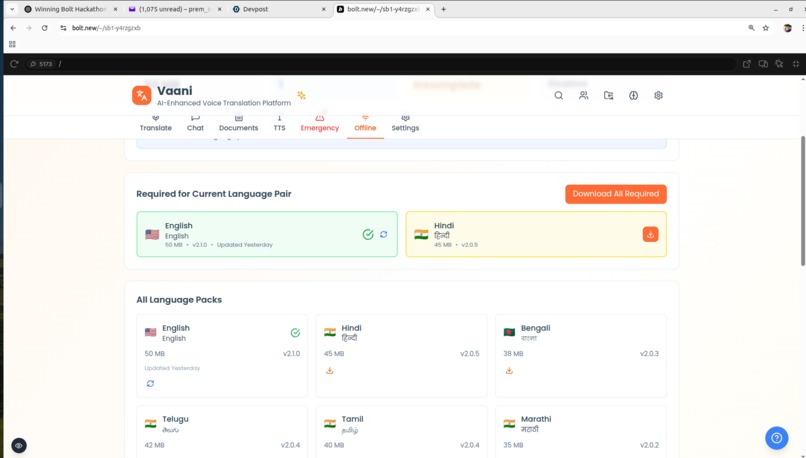Open the Emergency tab

pos(320,124)
